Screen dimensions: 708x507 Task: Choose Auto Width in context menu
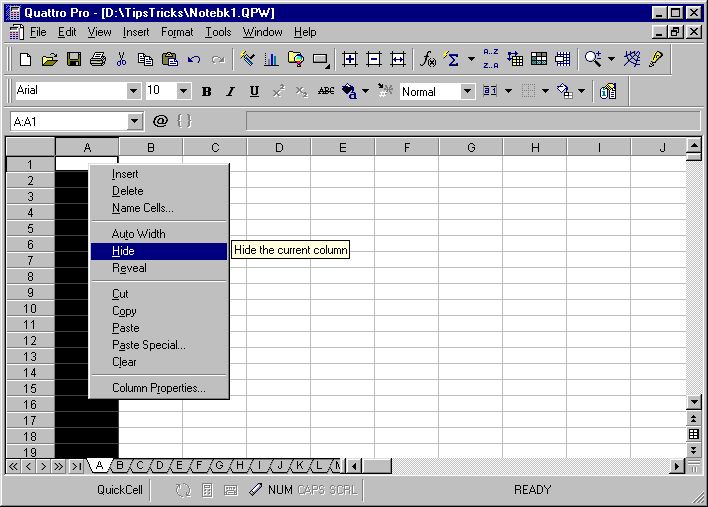159,234
